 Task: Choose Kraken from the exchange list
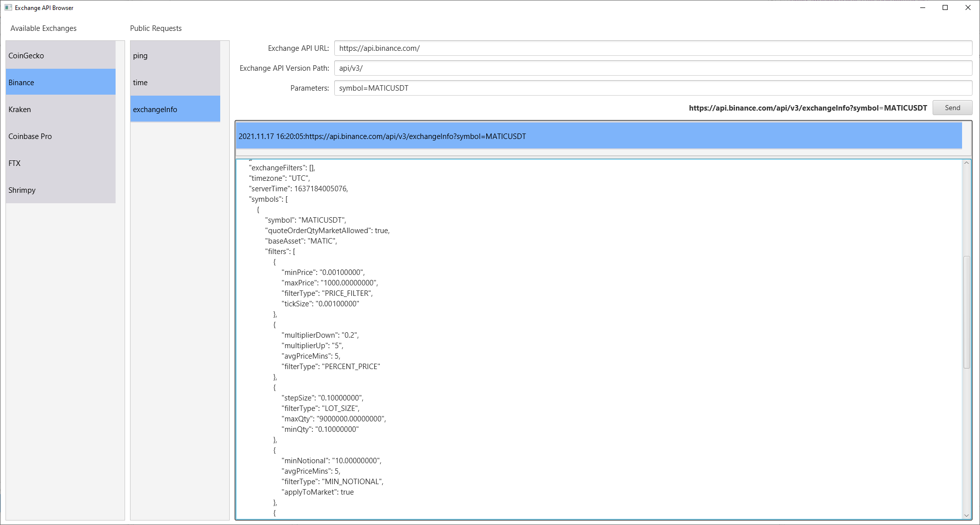[61, 110]
